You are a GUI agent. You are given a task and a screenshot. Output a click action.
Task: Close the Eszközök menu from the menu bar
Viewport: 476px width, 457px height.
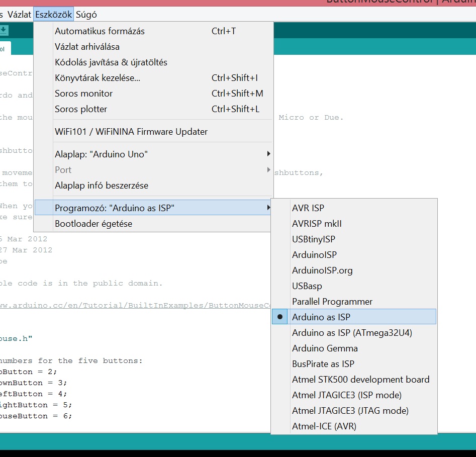pyautogui.click(x=53, y=14)
